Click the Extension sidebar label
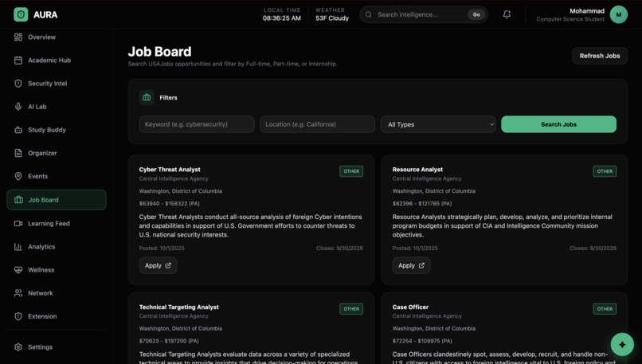This screenshot has width=642, height=364. click(42, 316)
